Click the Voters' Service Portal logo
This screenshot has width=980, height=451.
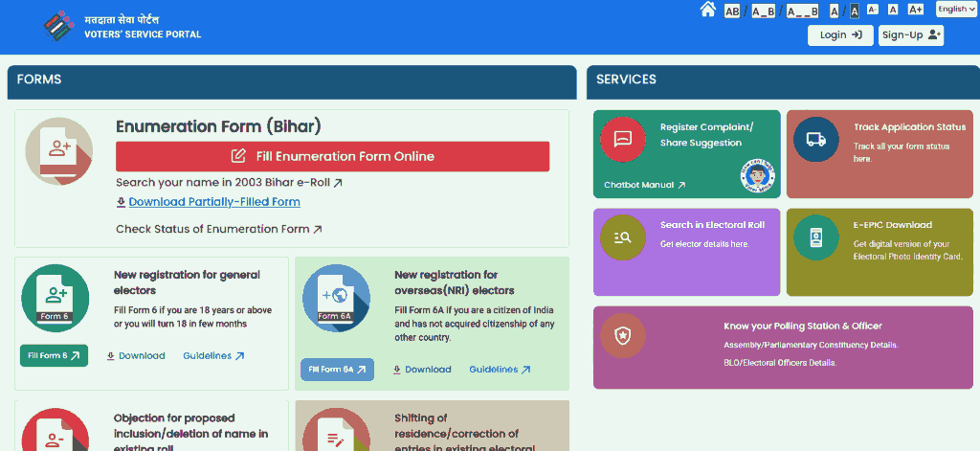[x=123, y=27]
